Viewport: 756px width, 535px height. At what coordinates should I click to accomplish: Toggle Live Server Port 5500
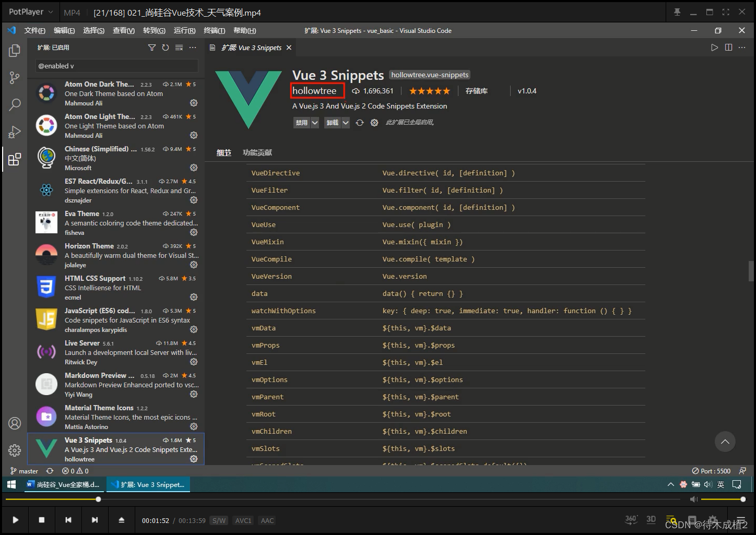click(711, 471)
